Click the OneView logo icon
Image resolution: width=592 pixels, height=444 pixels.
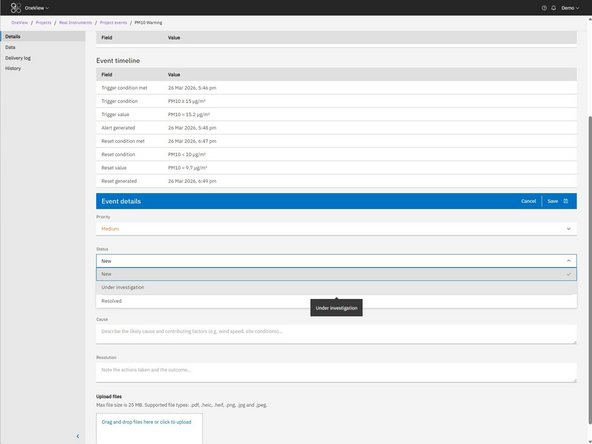coord(16,8)
